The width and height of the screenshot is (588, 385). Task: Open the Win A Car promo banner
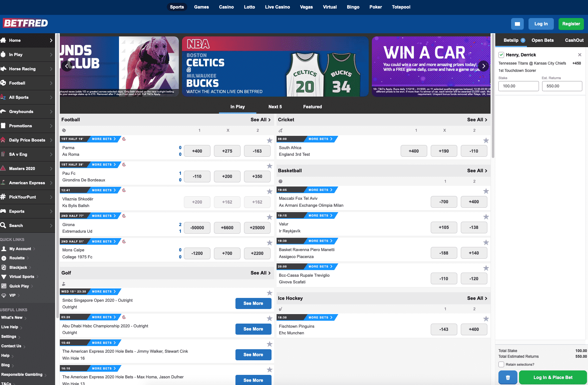pyautogui.click(x=431, y=66)
